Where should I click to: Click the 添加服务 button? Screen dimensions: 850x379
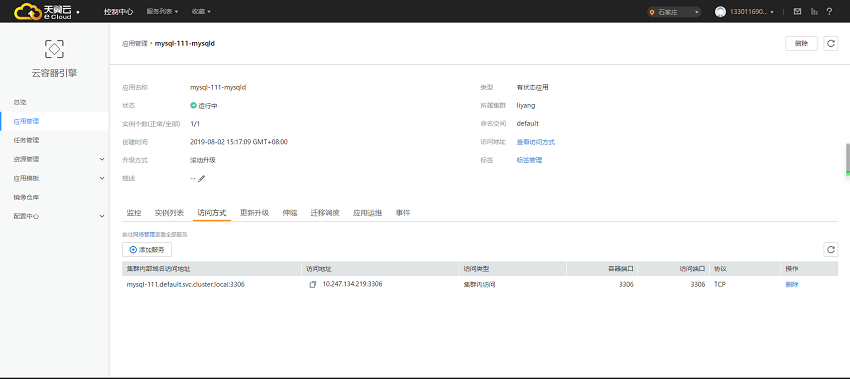click(x=147, y=249)
